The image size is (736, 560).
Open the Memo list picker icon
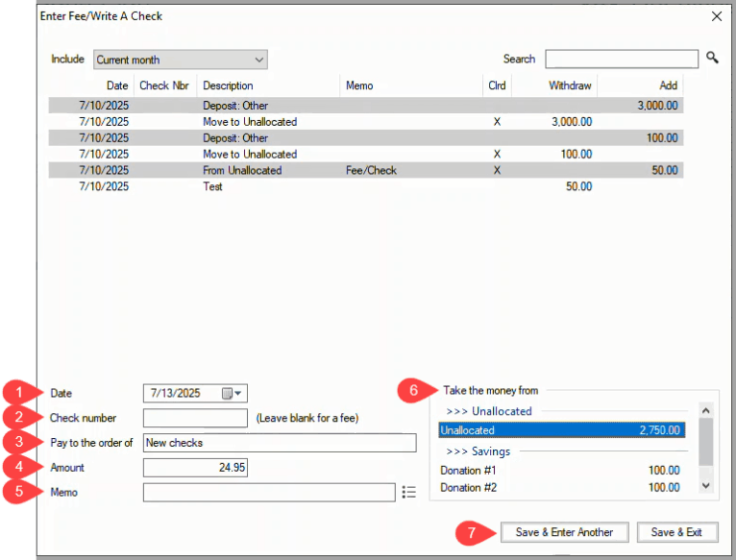409,492
